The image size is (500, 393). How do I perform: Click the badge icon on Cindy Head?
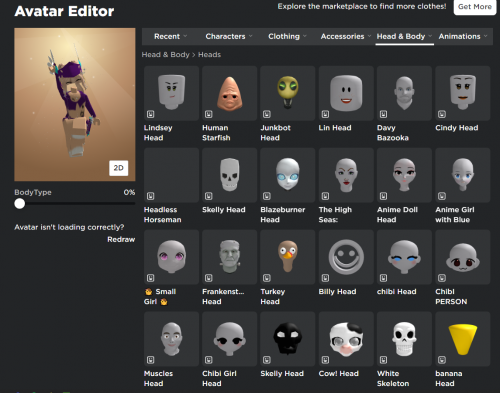click(x=442, y=114)
